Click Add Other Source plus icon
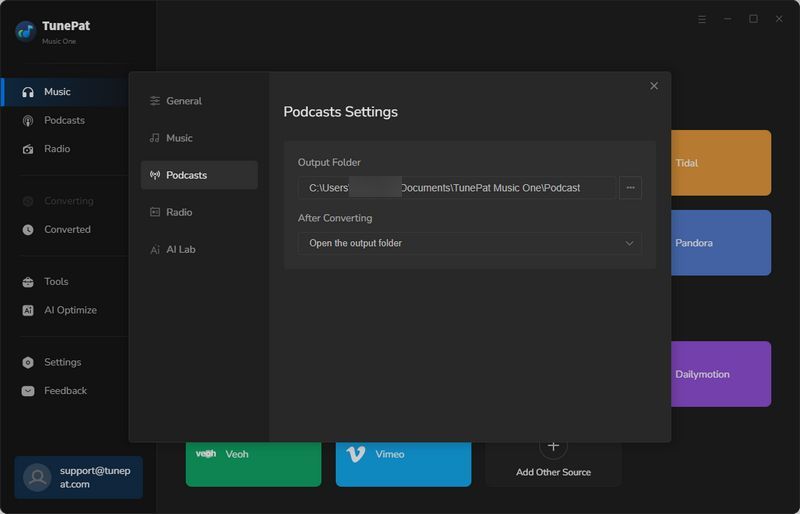 553,446
